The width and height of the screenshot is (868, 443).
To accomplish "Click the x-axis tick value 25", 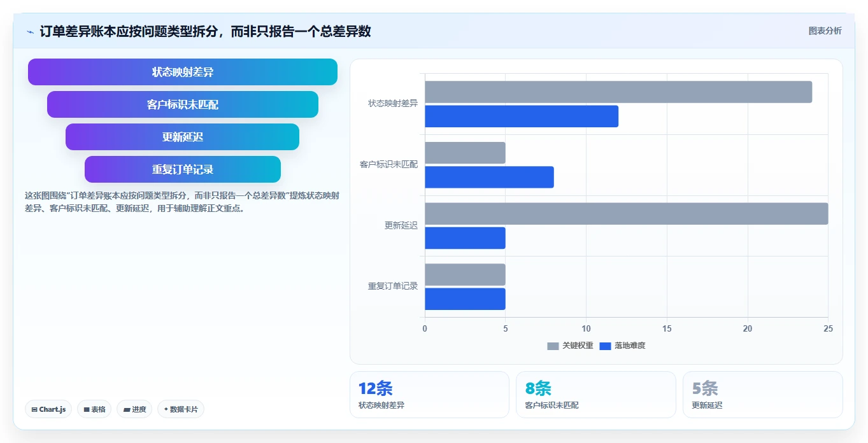I will [828, 328].
